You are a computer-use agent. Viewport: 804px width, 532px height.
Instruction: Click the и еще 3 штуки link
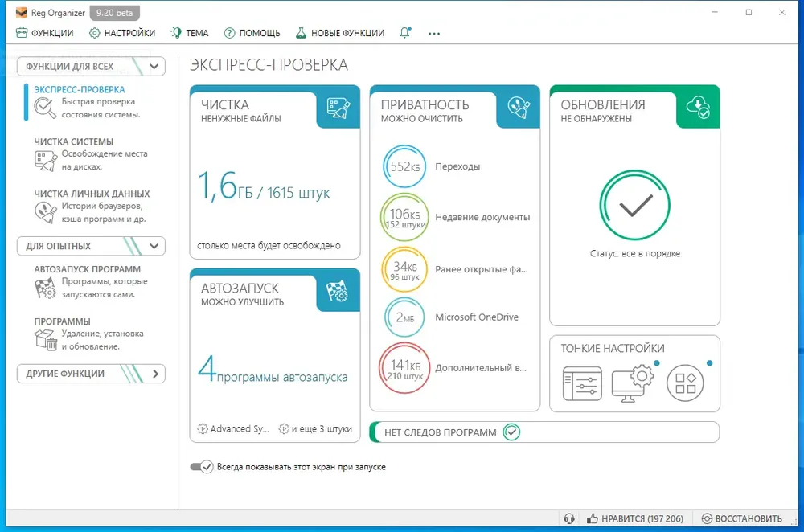[x=315, y=429]
